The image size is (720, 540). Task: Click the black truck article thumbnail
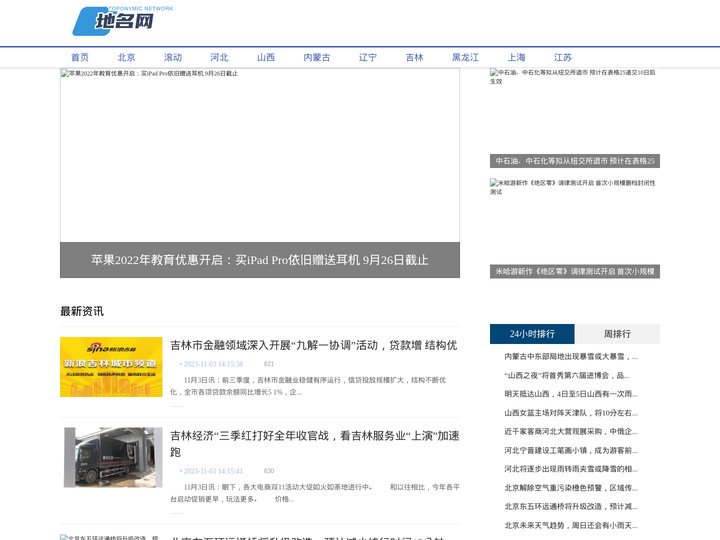click(113, 457)
